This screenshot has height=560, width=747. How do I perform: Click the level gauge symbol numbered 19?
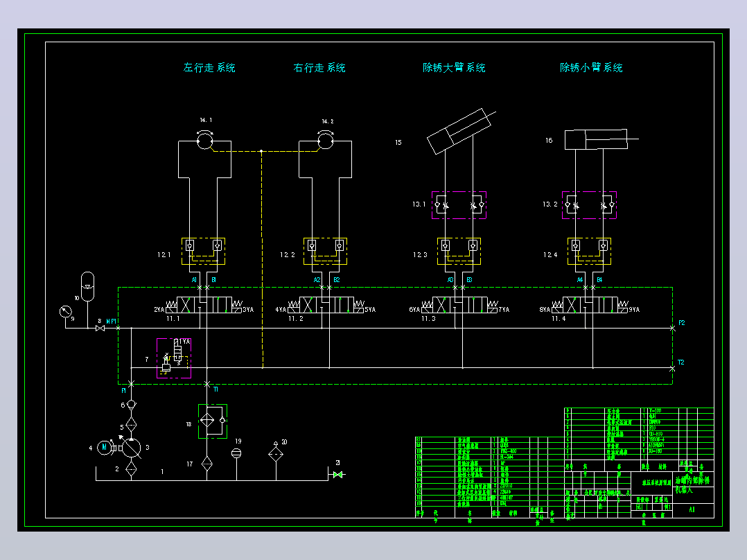[236, 453]
